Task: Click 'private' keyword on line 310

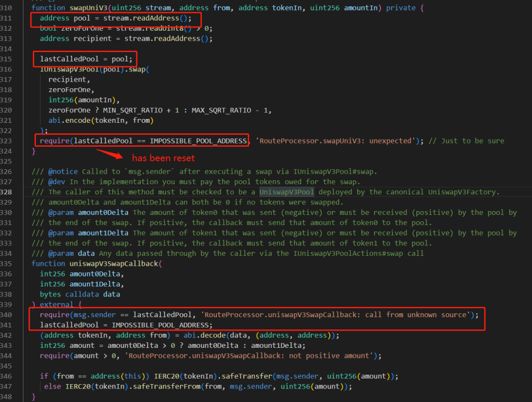Action: pos(401,8)
